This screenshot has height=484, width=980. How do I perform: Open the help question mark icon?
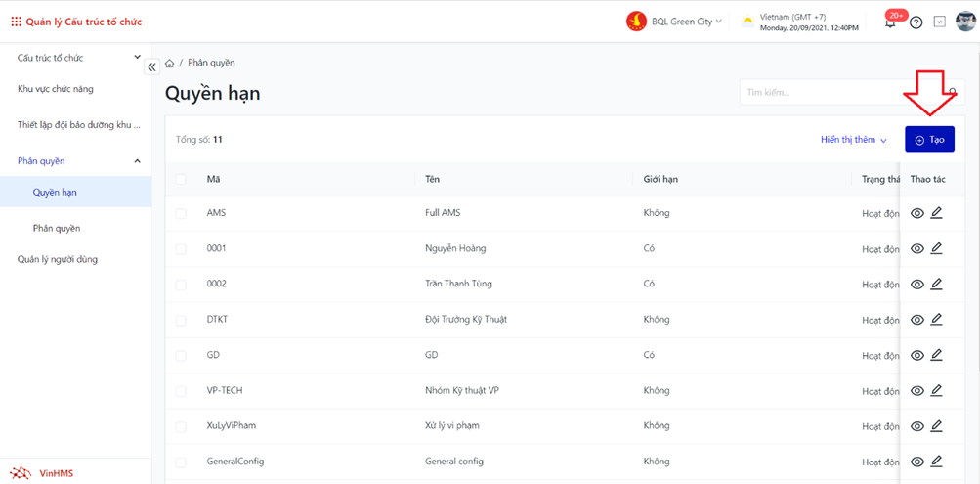[x=916, y=22]
